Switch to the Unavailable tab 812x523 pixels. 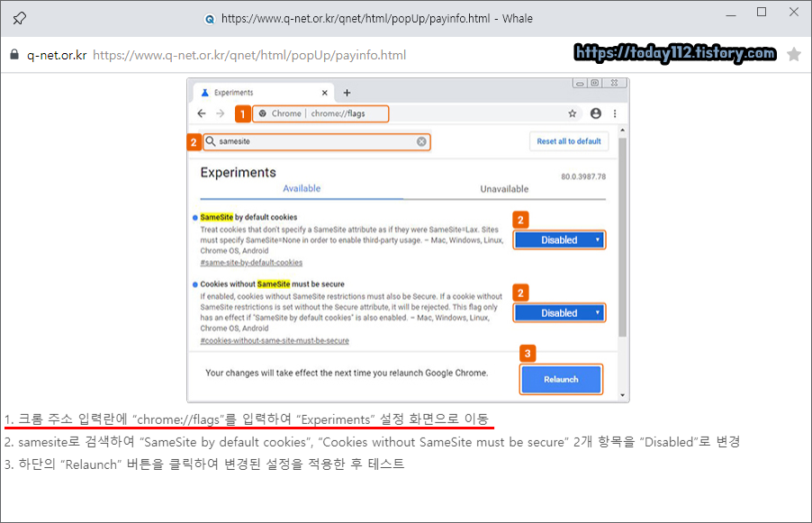click(504, 189)
